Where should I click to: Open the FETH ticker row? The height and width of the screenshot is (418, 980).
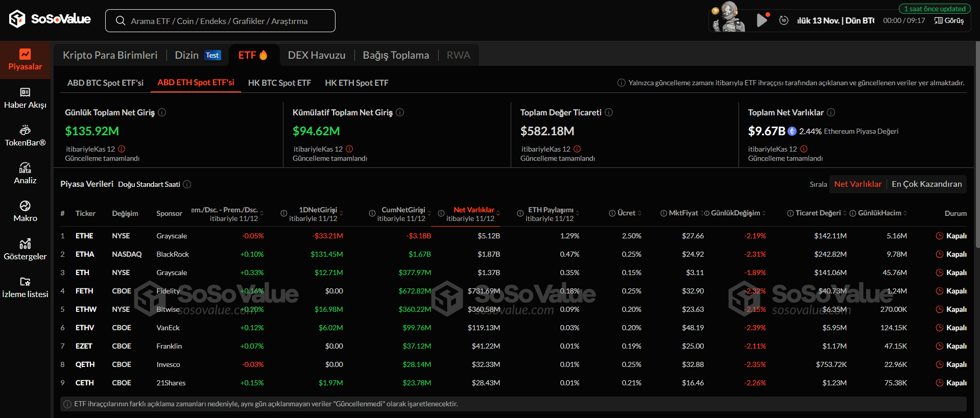513,291
